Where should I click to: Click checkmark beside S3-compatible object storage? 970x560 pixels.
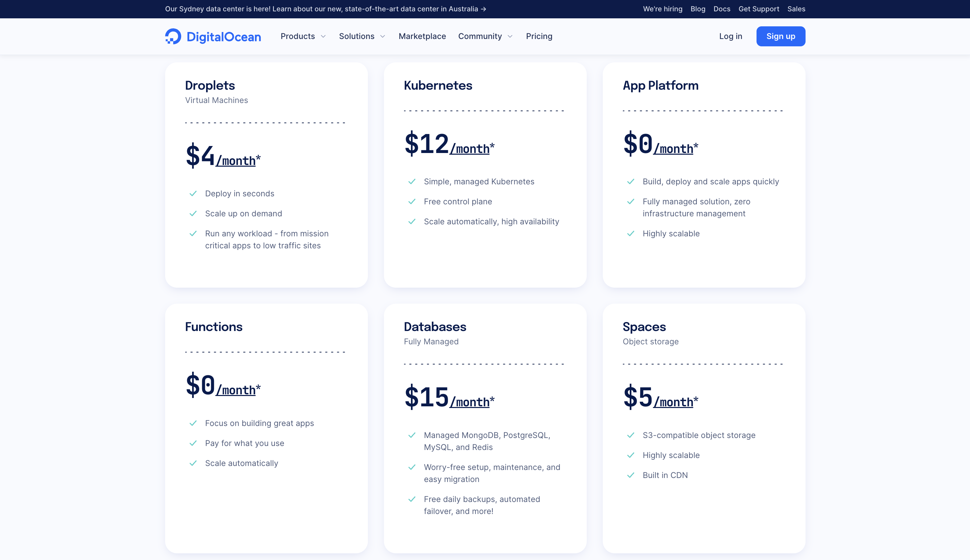click(631, 435)
